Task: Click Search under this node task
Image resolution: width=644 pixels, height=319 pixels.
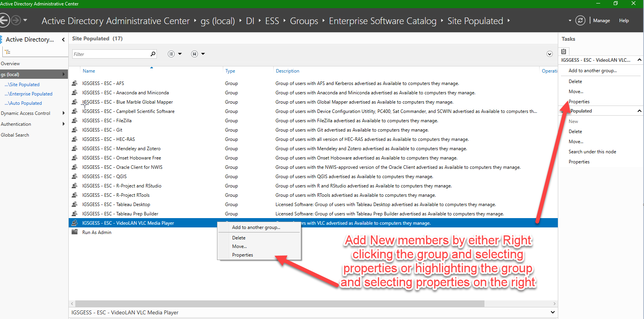Action: pos(592,152)
